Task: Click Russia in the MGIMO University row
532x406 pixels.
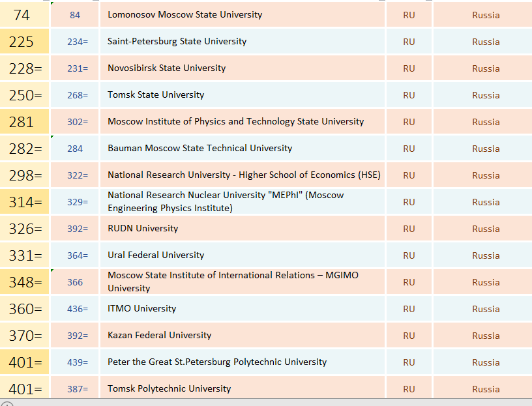Action: tap(482, 282)
